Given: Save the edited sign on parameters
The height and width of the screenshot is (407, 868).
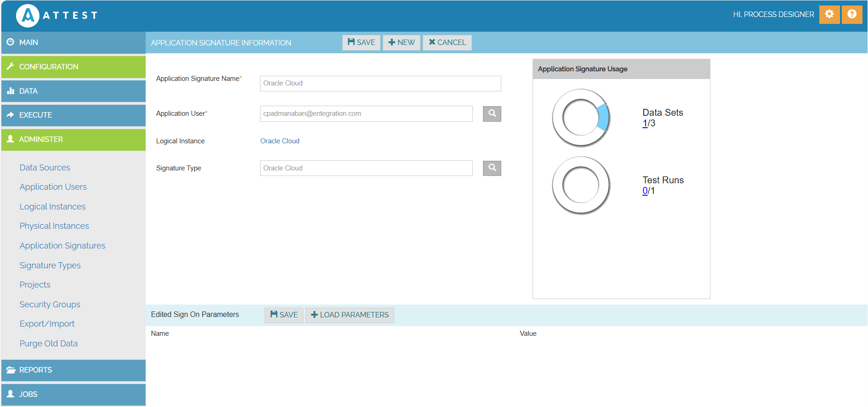Looking at the screenshot, I should (284, 315).
